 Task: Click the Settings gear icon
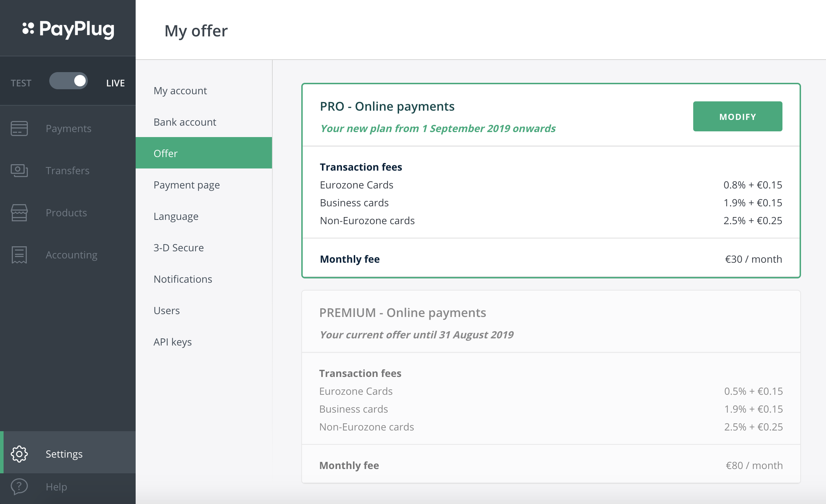[19, 454]
